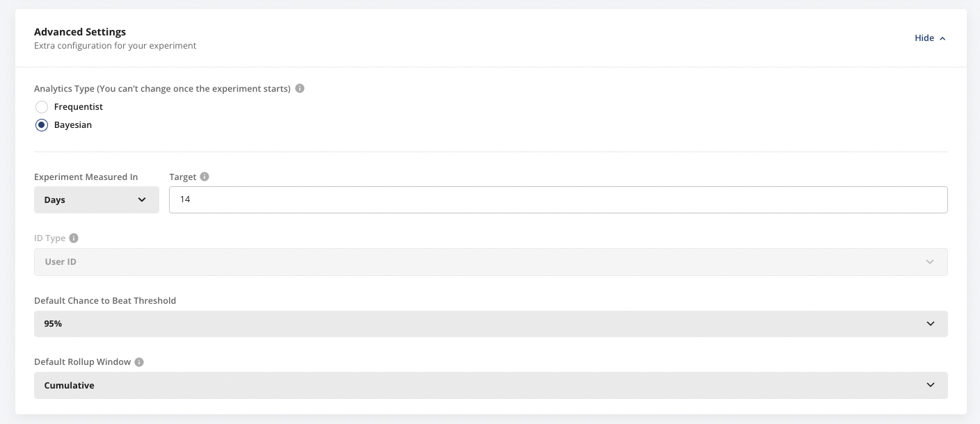Click the Target field info icon
This screenshot has width=980, height=424.
pyautogui.click(x=204, y=177)
